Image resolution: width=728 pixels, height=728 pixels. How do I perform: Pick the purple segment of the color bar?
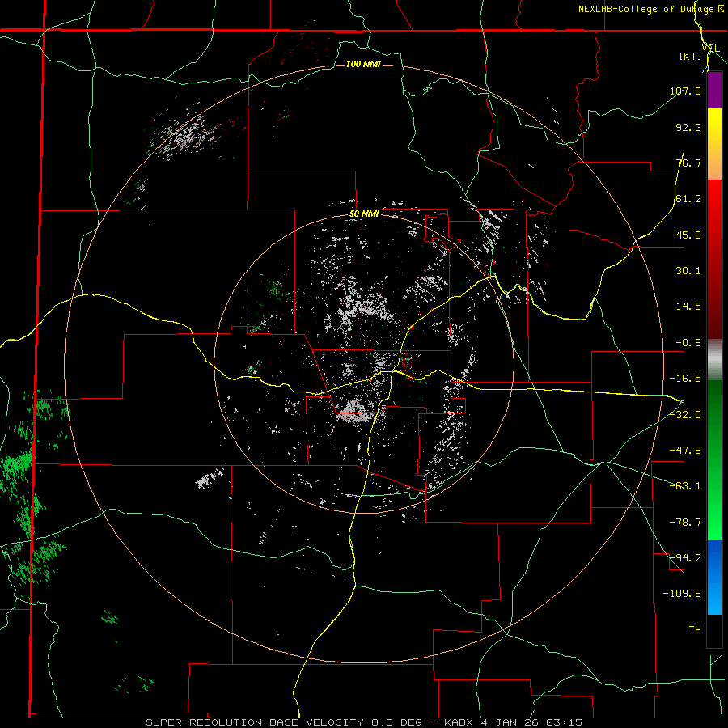714,90
